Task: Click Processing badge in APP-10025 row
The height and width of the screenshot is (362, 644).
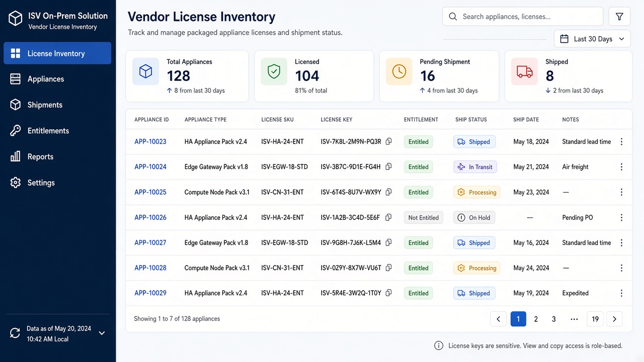Action: pyautogui.click(x=477, y=192)
